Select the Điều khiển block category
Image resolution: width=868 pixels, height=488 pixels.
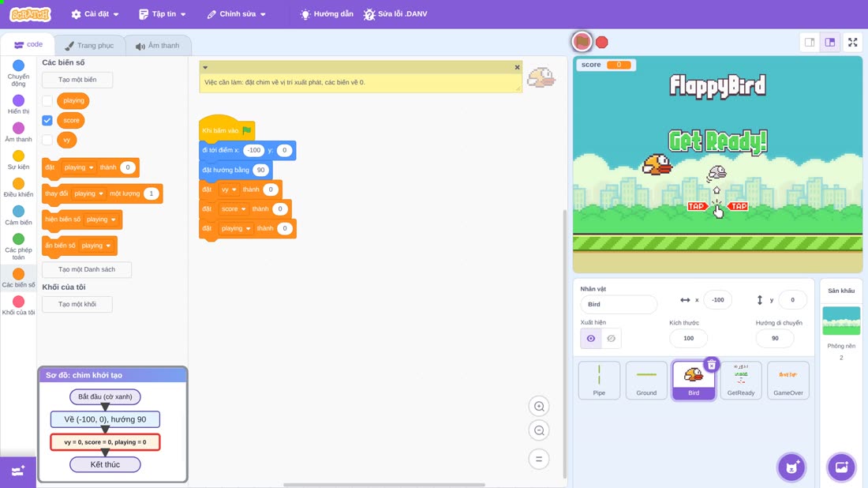[x=18, y=188]
